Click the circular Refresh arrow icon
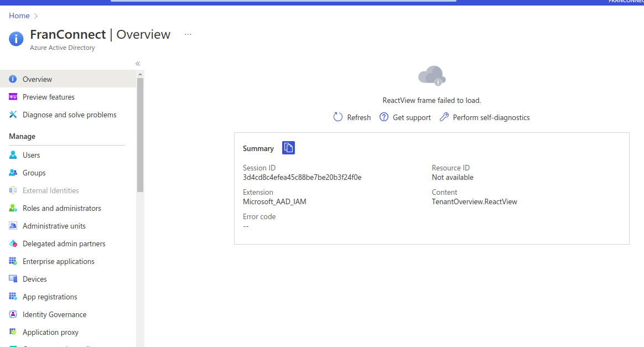Screen dimensions: 644x347 (337, 117)
